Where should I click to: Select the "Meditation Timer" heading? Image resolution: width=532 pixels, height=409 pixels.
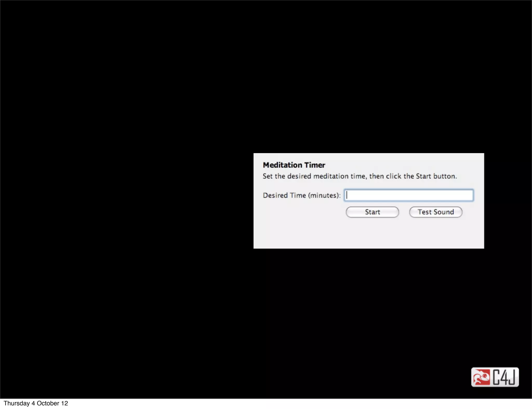pyautogui.click(x=294, y=165)
